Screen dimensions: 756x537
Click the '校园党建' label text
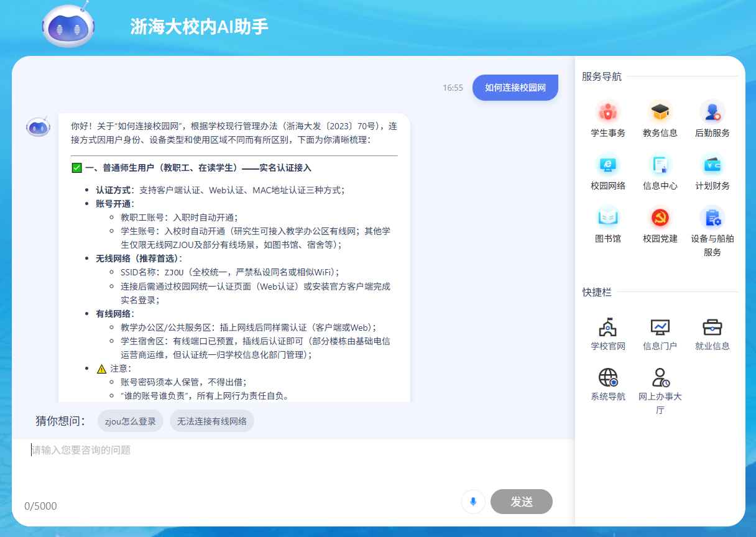pos(660,239)
